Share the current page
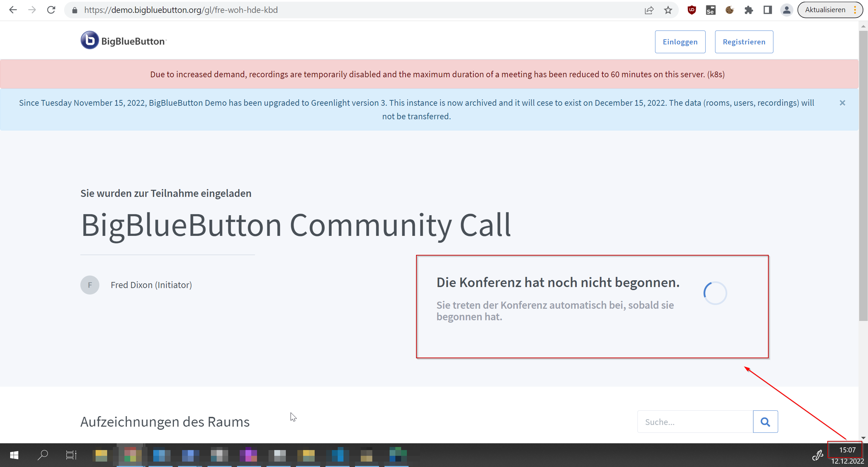 tap(649, 10)
